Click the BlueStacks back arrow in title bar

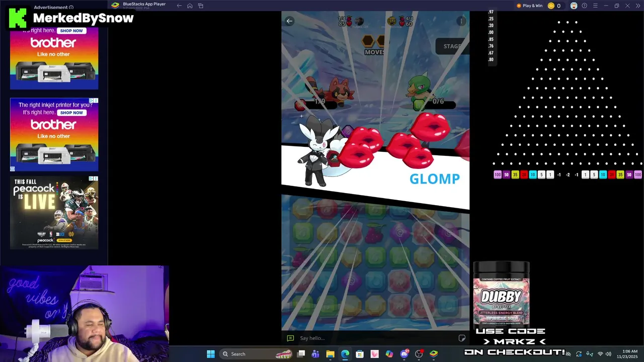179,6
